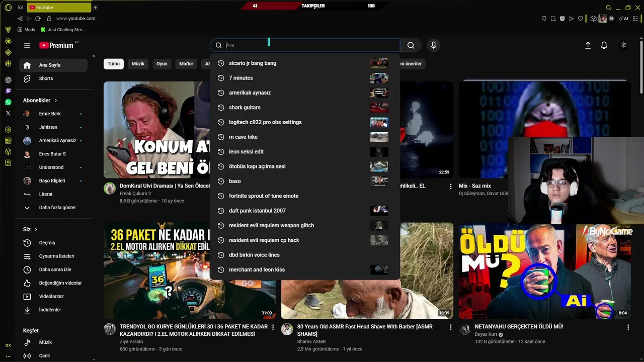Pick suggestion 'shark guitars'
Screen dimensions: 644x362
coord(305,108)
